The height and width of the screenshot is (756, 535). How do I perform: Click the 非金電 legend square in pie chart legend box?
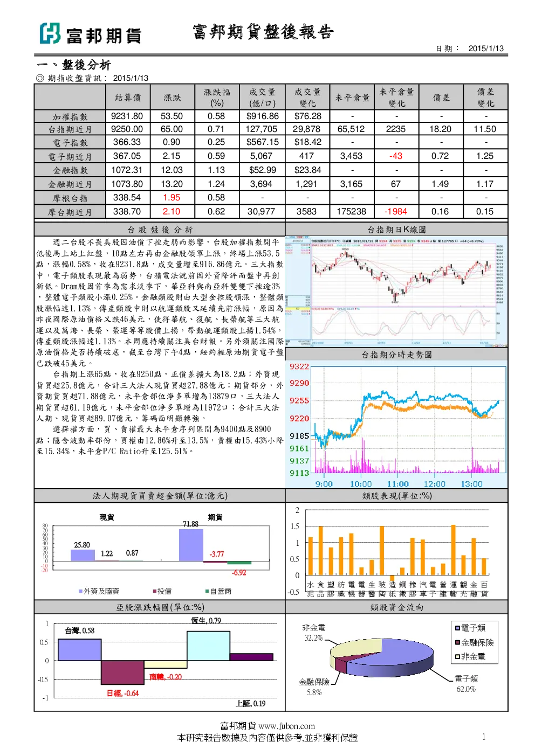(457, 656)
